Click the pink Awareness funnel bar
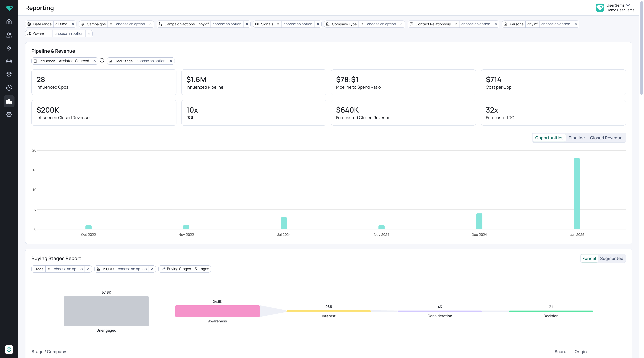 217,311
